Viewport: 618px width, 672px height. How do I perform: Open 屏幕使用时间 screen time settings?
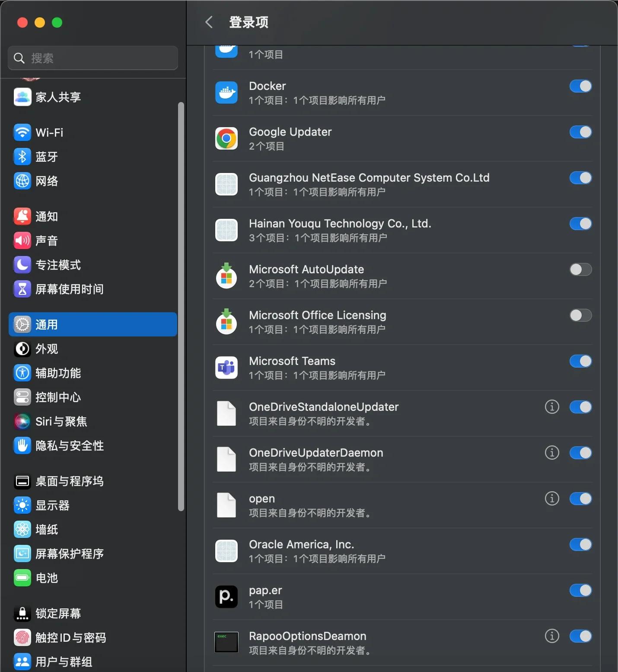pyautogui.click(x=93, y=289)
